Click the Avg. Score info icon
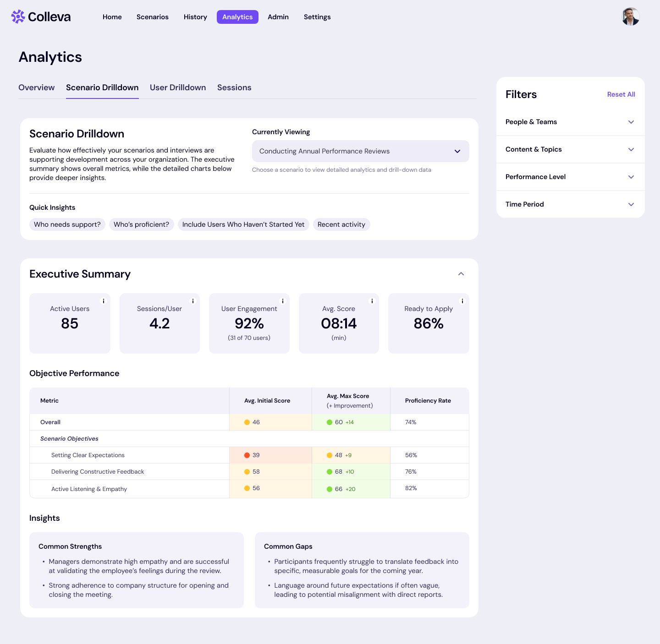The image size is (660, 644). pyautogui.click(x=372, y=301)
